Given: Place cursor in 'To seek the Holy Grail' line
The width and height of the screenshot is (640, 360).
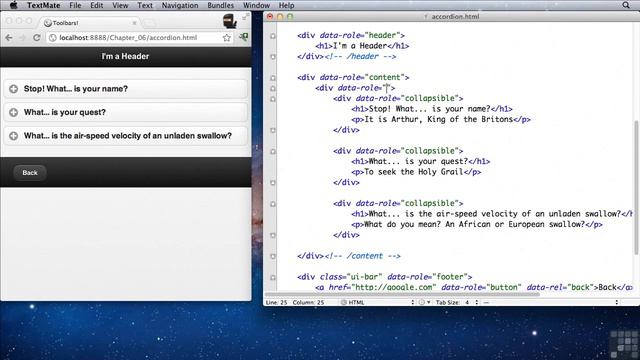Looking at the screenshot, I should click(416, 172).
